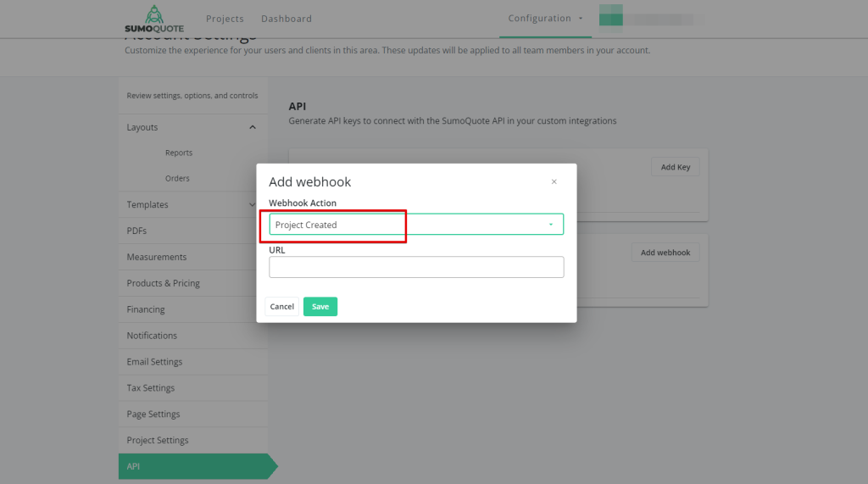Go to Products & Pricing settings

coord(164,283)
